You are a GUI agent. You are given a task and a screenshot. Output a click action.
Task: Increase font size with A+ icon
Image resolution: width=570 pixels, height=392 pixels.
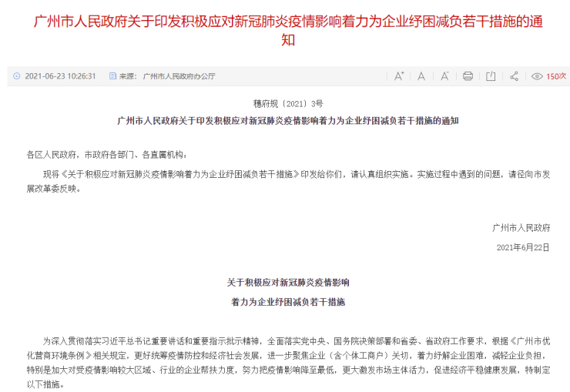399,76
